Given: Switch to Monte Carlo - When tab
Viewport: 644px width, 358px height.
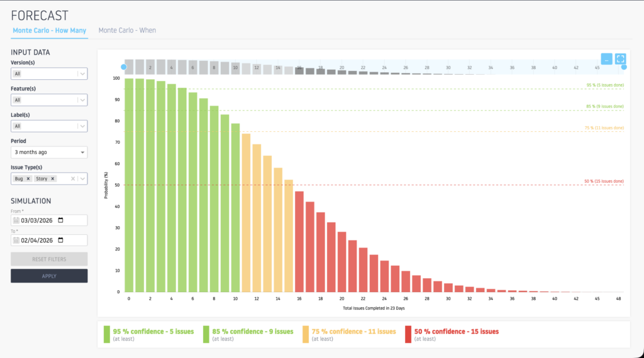Looking at the screenshot, I should tap(127, 30).
